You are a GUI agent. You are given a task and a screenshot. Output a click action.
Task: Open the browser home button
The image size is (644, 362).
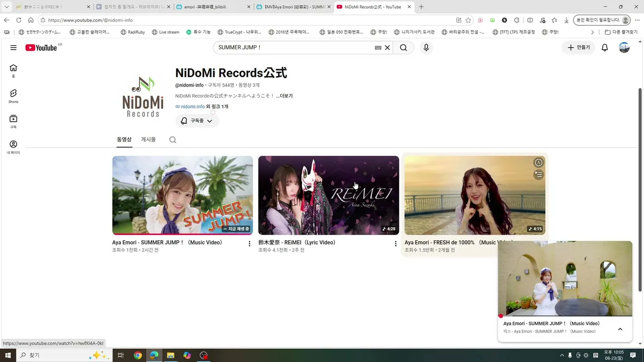31,20
